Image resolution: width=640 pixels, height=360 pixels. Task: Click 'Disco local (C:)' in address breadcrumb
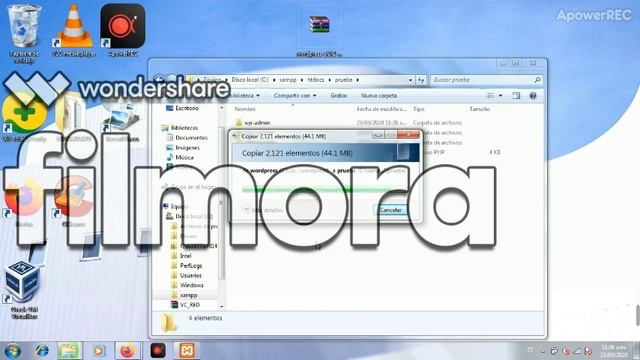(250, 80)
